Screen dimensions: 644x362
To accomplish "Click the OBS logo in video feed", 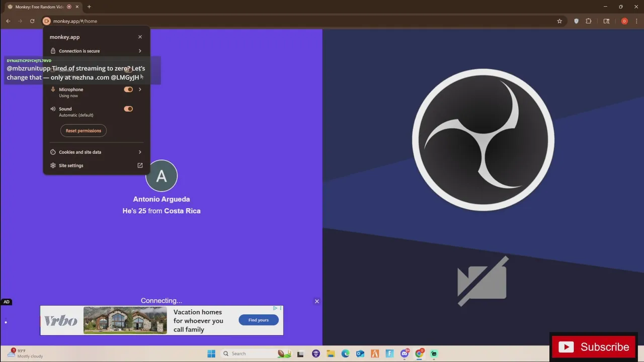I will (x=484, y=140).
